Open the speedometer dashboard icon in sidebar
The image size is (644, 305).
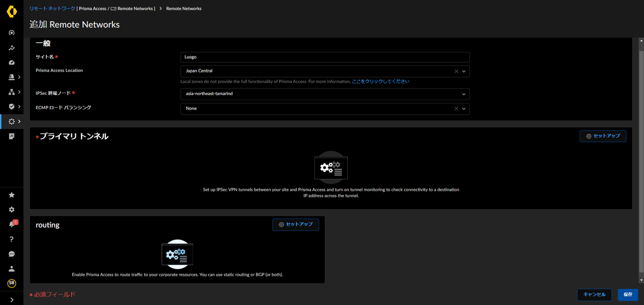12,62
